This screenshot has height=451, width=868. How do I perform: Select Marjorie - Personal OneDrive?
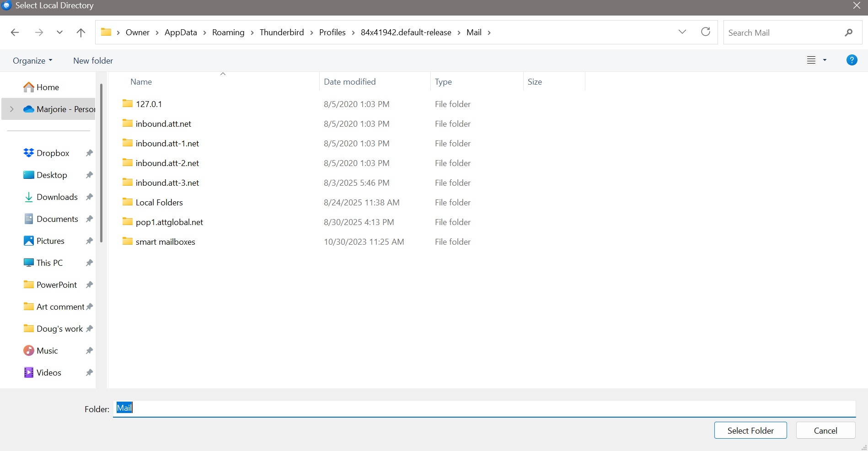(x=66, y=109)
